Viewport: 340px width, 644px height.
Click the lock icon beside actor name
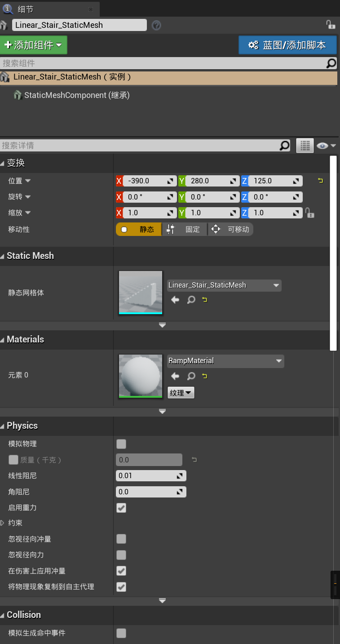click(x=331, y=25)
